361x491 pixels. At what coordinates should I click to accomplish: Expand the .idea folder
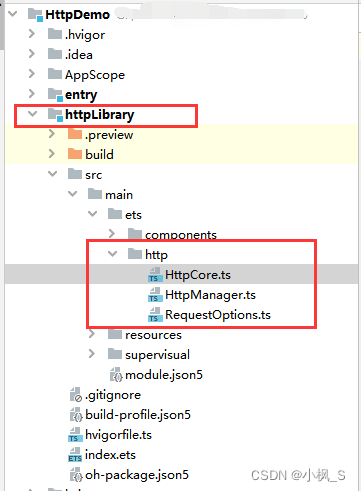click(x=32, y=54)
